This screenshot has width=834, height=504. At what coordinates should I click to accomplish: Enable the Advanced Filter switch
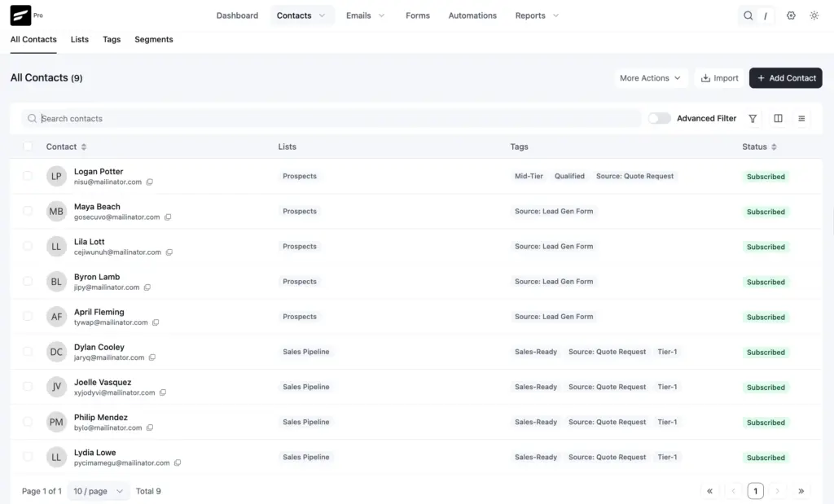[x=660, y=118]
